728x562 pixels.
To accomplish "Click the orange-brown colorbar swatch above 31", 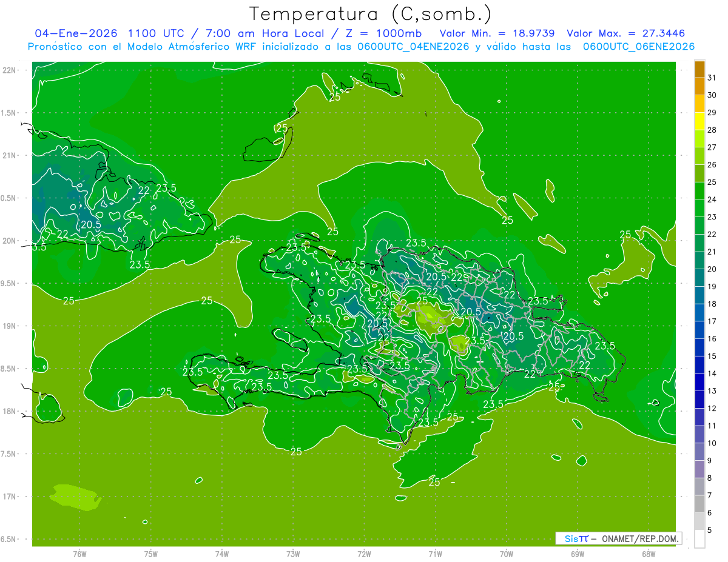I will [x=699, y=69].
